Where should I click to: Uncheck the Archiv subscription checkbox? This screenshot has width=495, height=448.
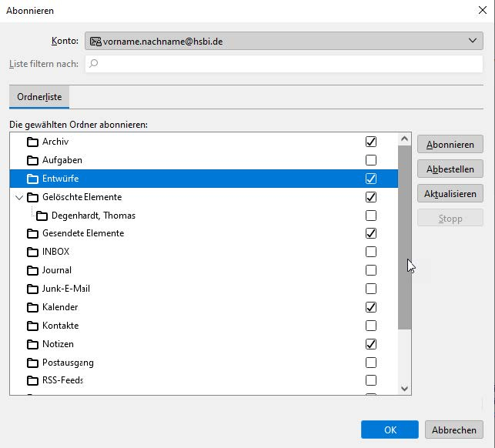tap(371, 142)
